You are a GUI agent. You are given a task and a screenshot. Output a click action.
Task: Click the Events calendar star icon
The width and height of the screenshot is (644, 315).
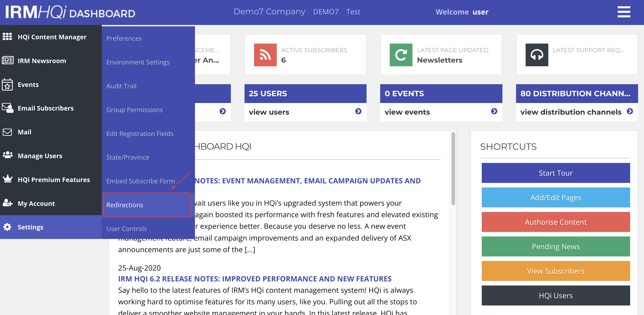coord(7,84)
